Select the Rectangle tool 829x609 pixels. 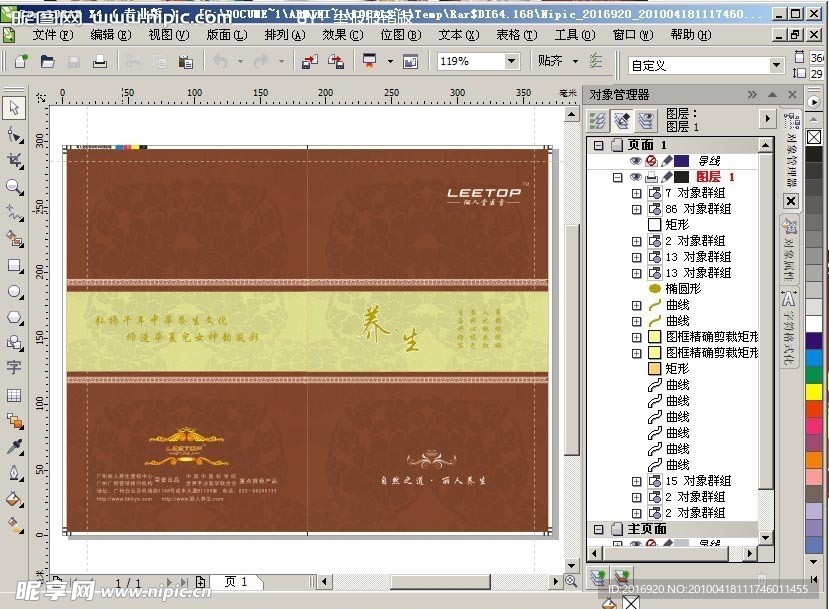pyautogui.click(x=14, y=266)
